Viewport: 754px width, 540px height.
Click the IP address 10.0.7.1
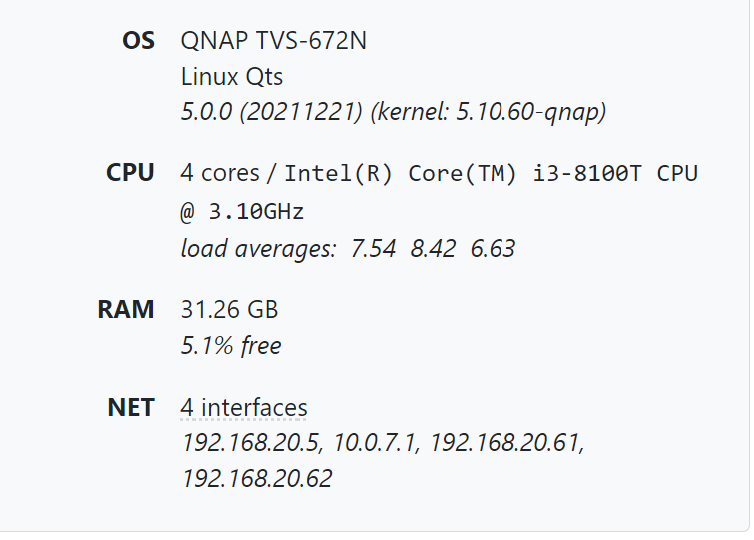click(x=376, y=443)
